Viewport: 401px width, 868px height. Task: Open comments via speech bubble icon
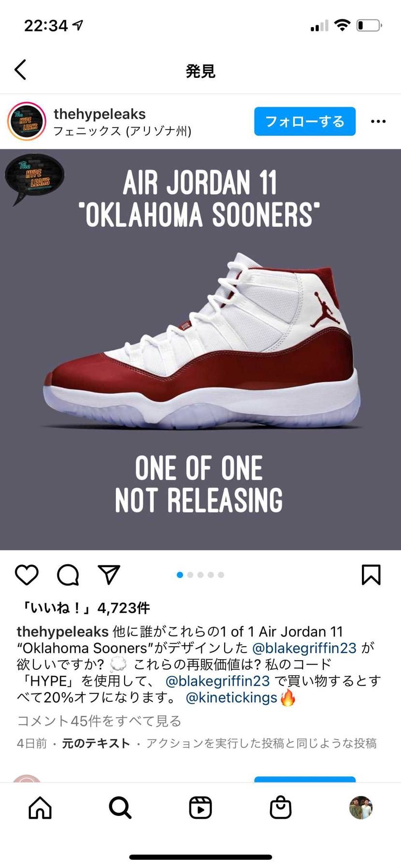point(68,575)
